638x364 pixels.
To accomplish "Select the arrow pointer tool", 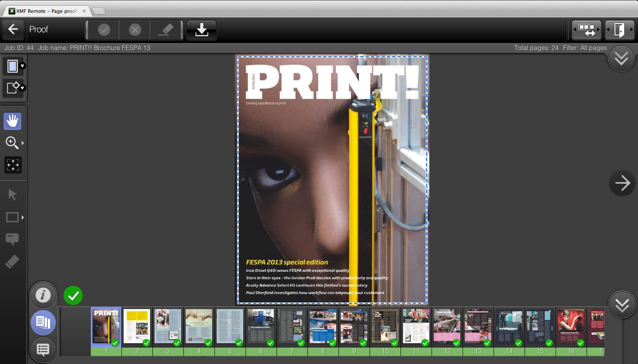I will click(12, 195).
